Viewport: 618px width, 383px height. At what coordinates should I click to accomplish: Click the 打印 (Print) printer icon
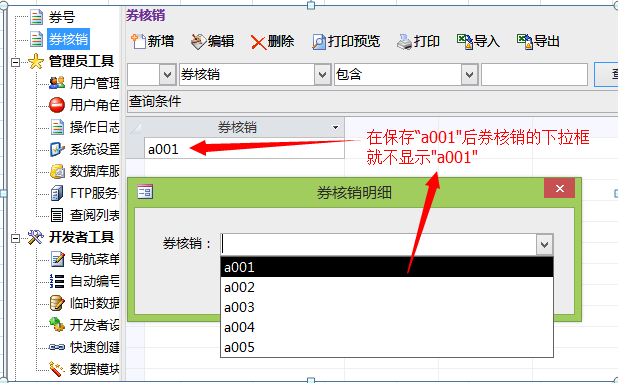click(x=404, y=42)
